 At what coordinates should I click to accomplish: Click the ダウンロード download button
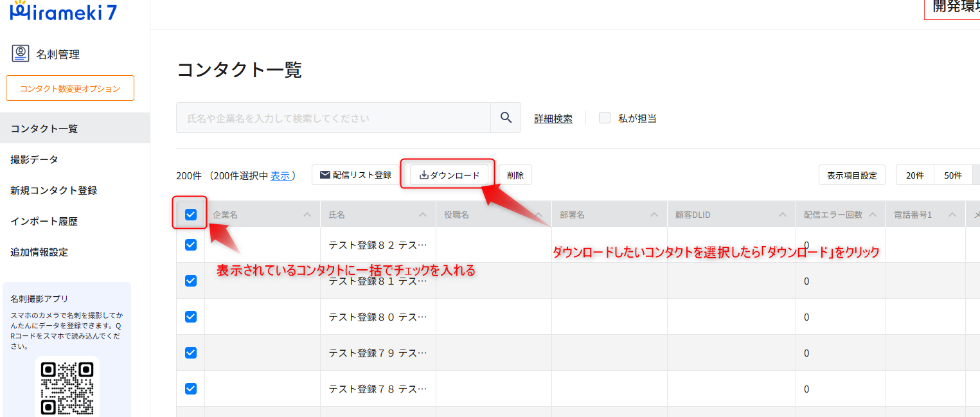[x=449, y=175]
